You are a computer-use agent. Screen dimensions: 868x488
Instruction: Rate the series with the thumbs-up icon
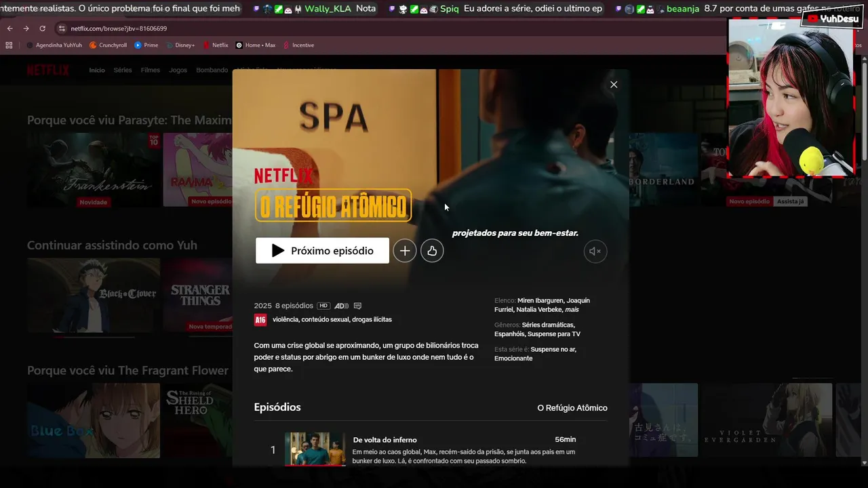pos(432,251)
